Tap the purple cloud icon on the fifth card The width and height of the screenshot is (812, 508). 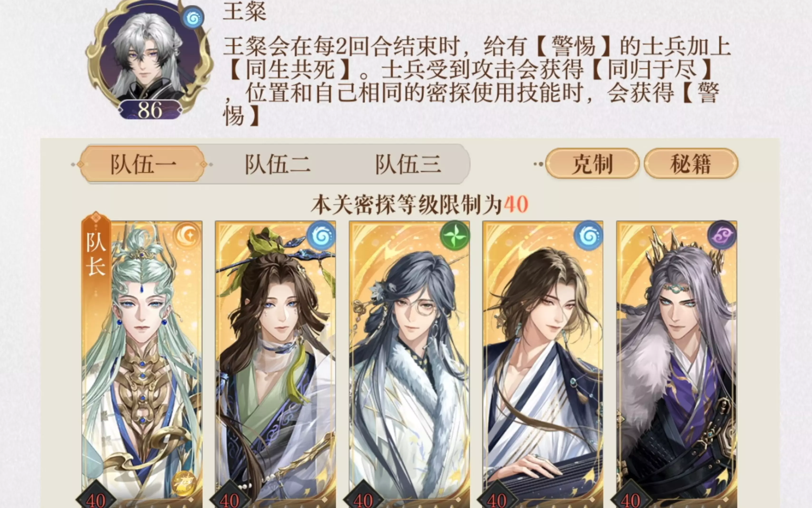(x=722, y=235)
